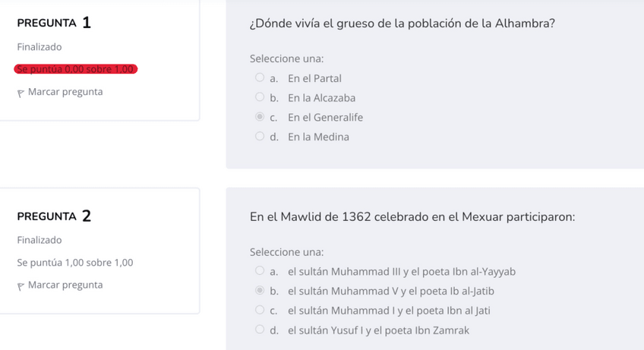
Task: Select radio option 'En el Generalife'
Action: [x=260, y=118]
